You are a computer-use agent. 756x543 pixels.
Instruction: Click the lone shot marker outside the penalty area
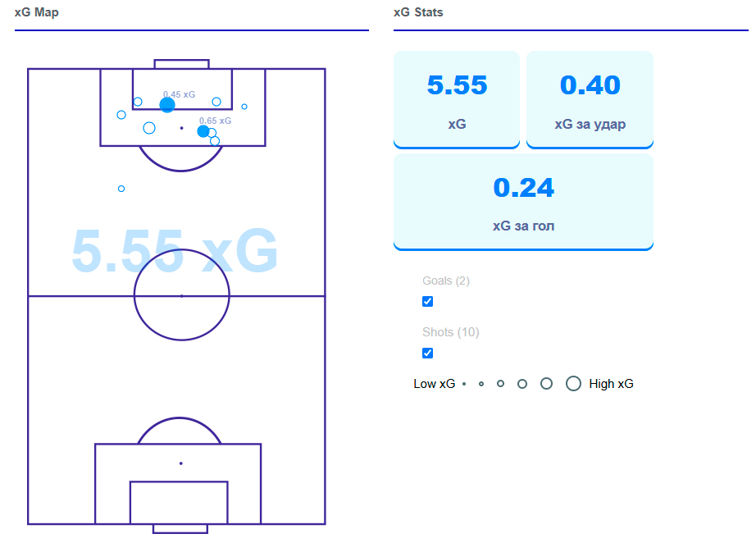coord(121,189)
